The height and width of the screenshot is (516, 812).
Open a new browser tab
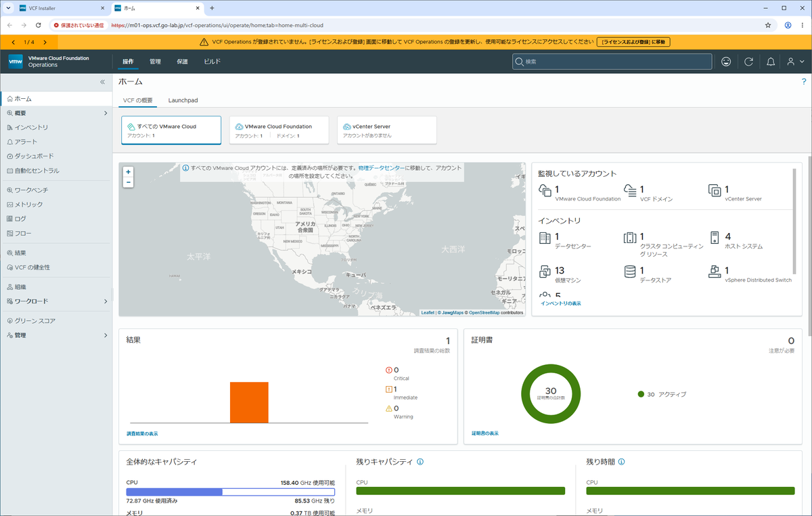click(x=212, y=8)
